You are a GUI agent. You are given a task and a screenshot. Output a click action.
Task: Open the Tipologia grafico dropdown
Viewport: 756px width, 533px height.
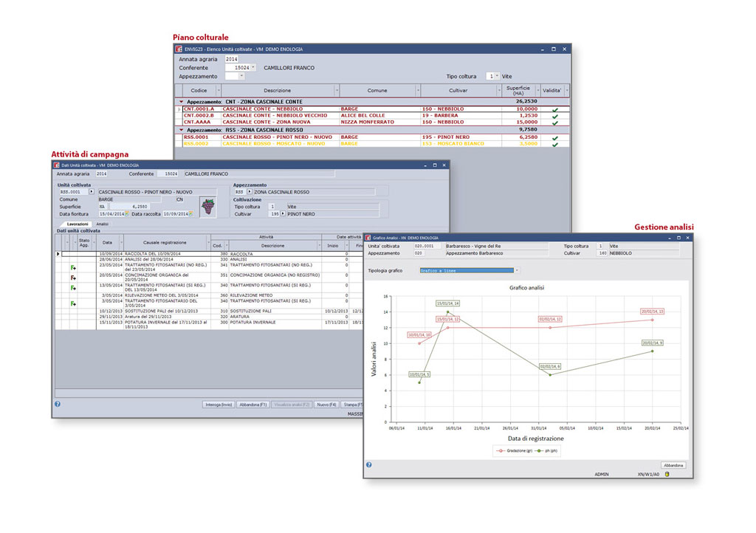click(517, 270)
